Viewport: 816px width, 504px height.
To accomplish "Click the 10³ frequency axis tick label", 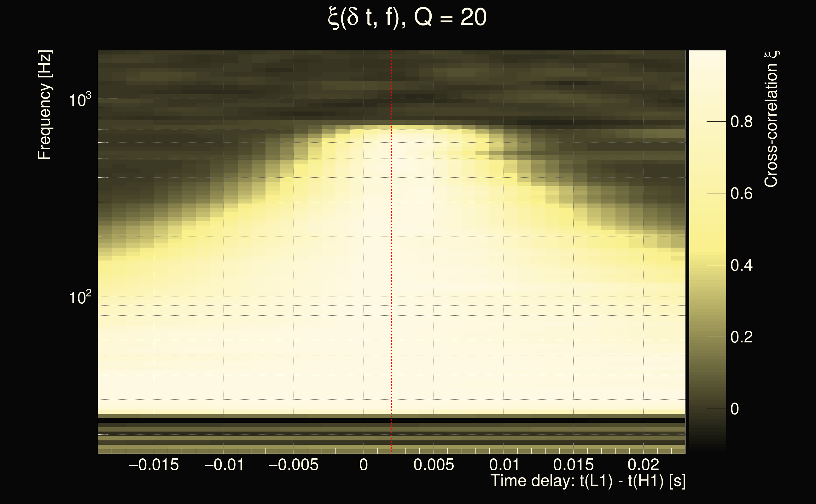I will click(x=80, y=99).
